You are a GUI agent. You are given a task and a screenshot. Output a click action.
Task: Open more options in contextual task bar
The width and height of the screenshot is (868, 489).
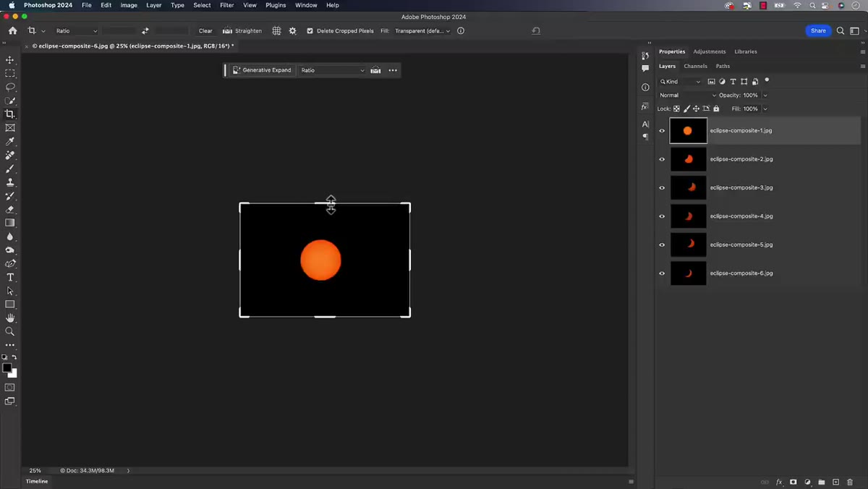pyautogui.click(x=393, y=70)
